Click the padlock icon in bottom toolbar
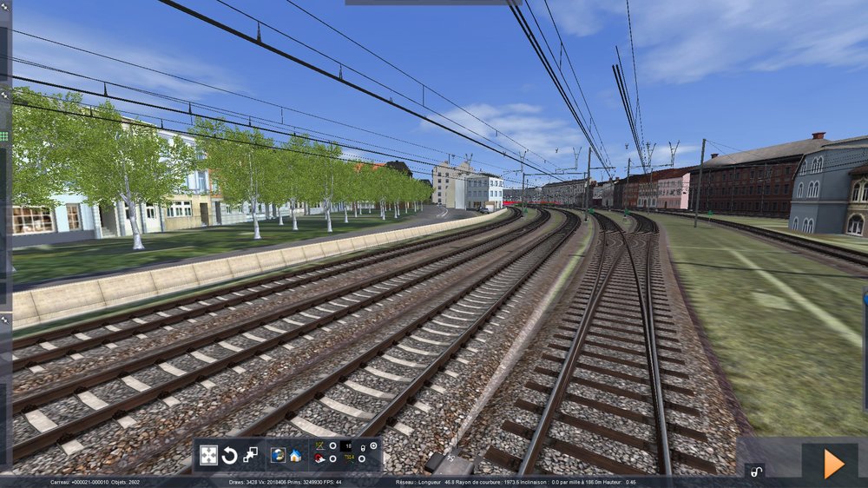This screenshot has width=868, height=488. click(x=363, y=448)
